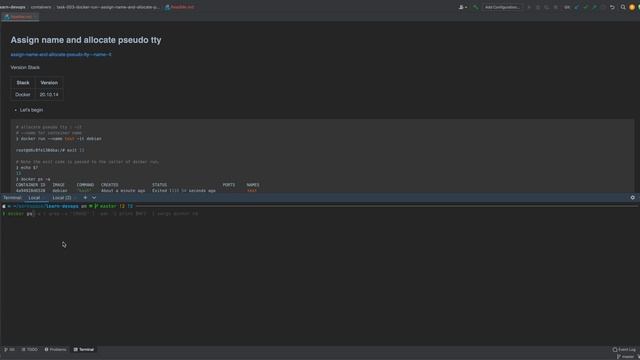Select the Terminal tool window button

[84, 350]
